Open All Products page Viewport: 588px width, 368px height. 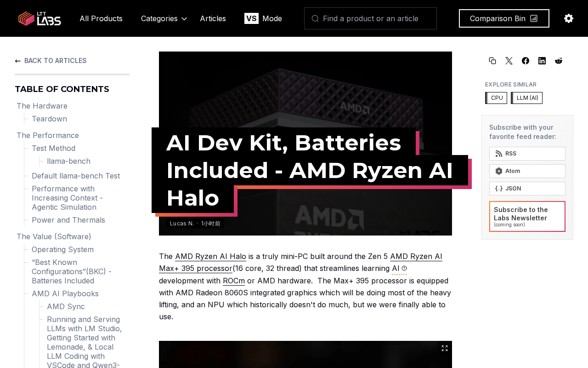click(101, 18)
